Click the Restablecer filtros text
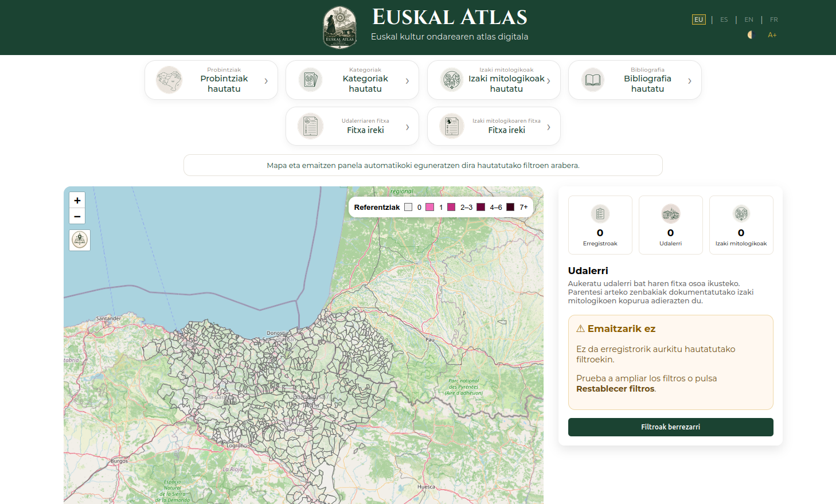This screenshot has height=504, width=836. point(615,389)
